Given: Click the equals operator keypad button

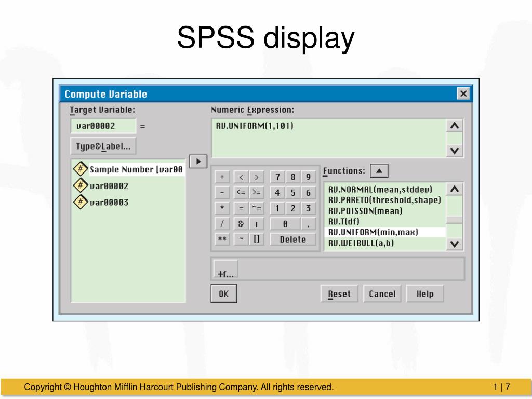Looking at the screenshot, I should [241, 208].
